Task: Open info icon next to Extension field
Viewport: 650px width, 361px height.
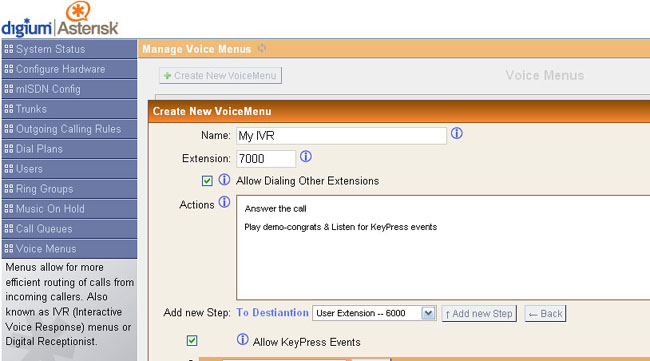Action: pyautogui.click(x=306, y=157)
